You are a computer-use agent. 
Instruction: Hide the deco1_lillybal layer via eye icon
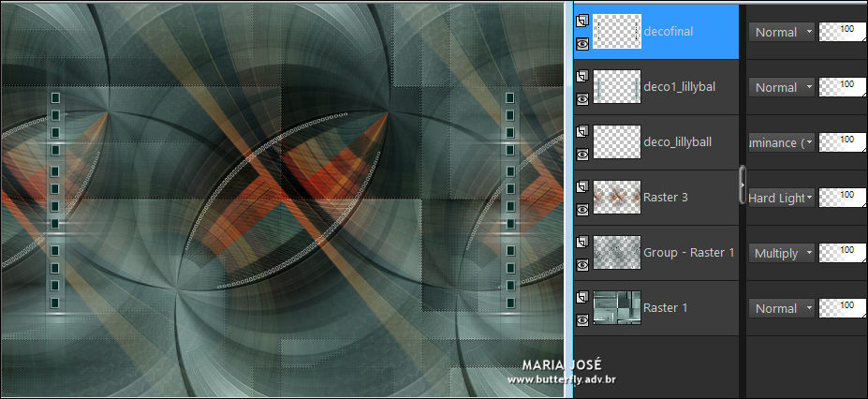[x=581, y=98]
